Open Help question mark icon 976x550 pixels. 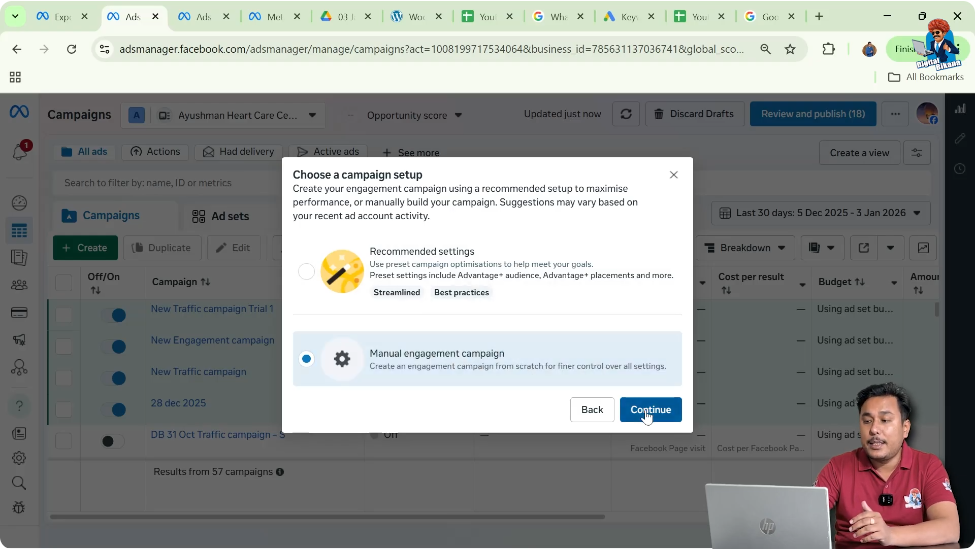click(x=19, y=406)
